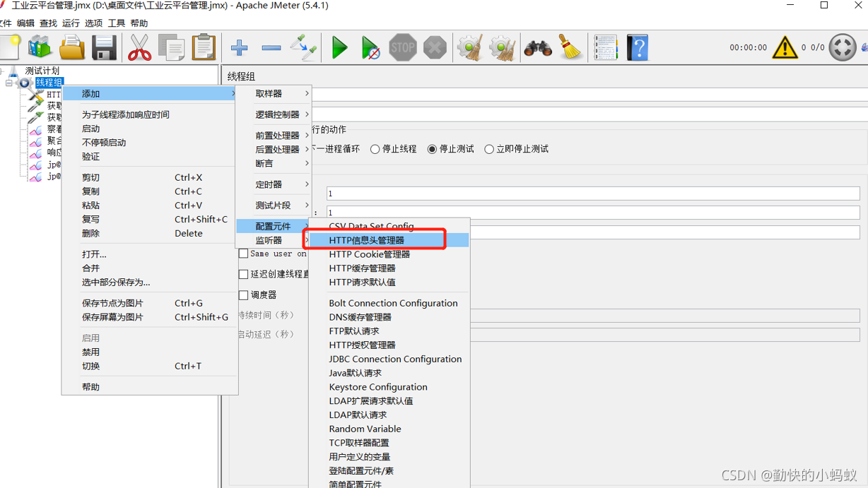Expand the 前置处理器 submenu
Screen dimensions: 868x488
274,135
